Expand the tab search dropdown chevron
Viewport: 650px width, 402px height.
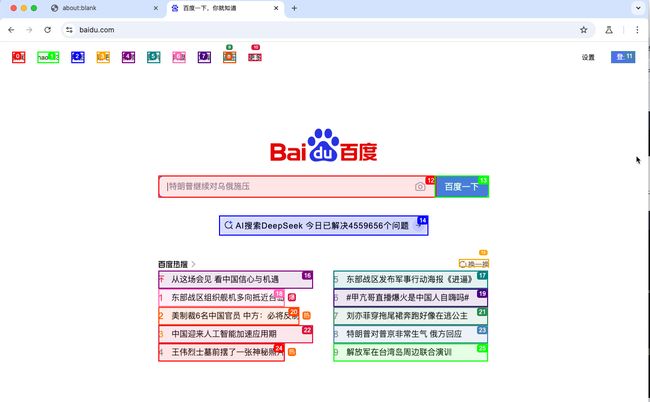638,8
